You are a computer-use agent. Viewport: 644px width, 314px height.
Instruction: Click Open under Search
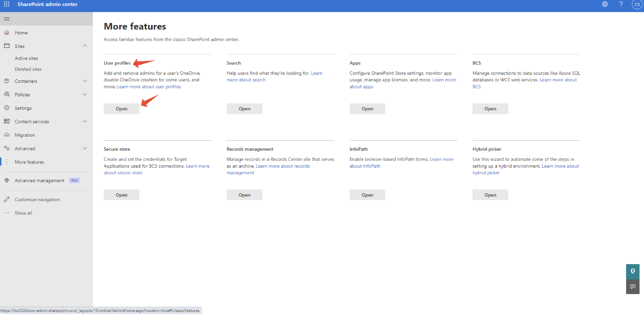244,109
